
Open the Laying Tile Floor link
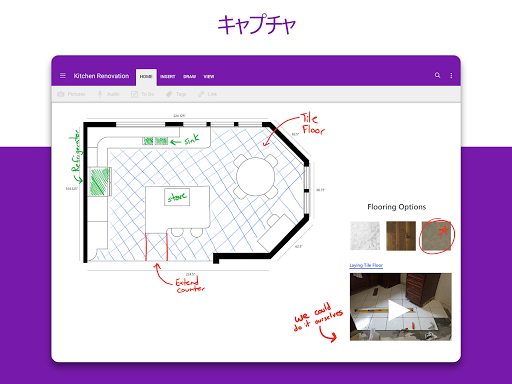pos(366,265)
